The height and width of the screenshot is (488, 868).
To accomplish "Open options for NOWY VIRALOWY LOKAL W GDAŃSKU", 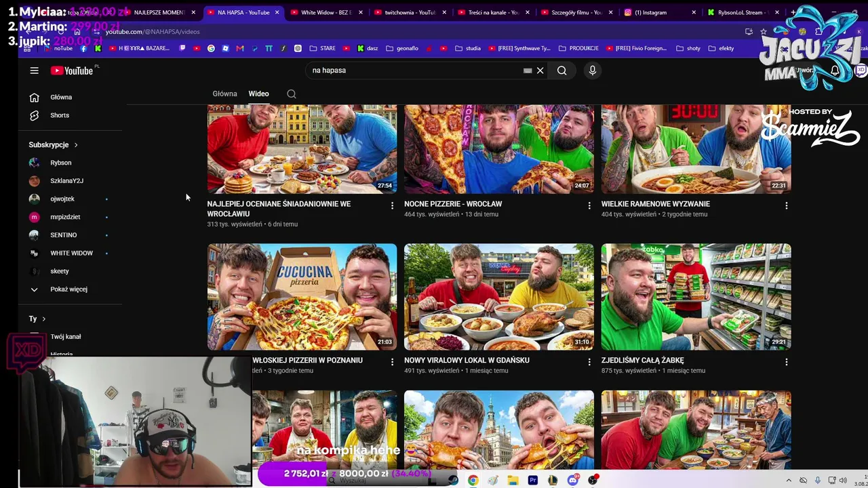I will click(589, 362).
